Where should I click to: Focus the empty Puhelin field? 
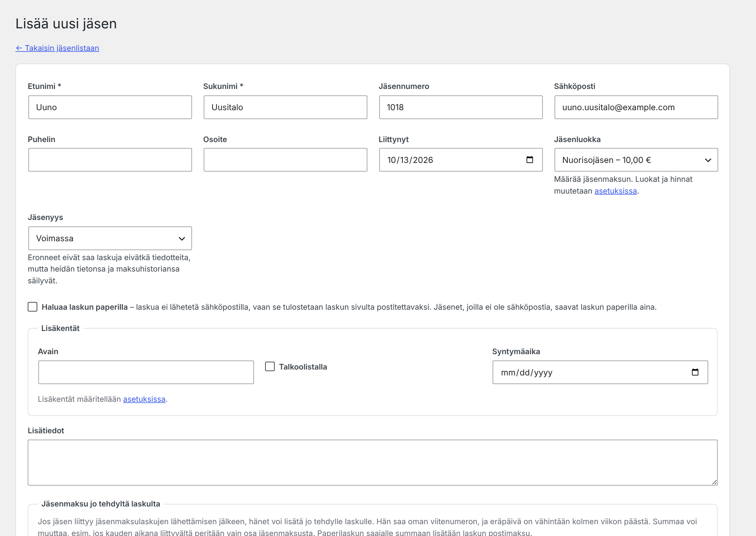pos(110,160)
